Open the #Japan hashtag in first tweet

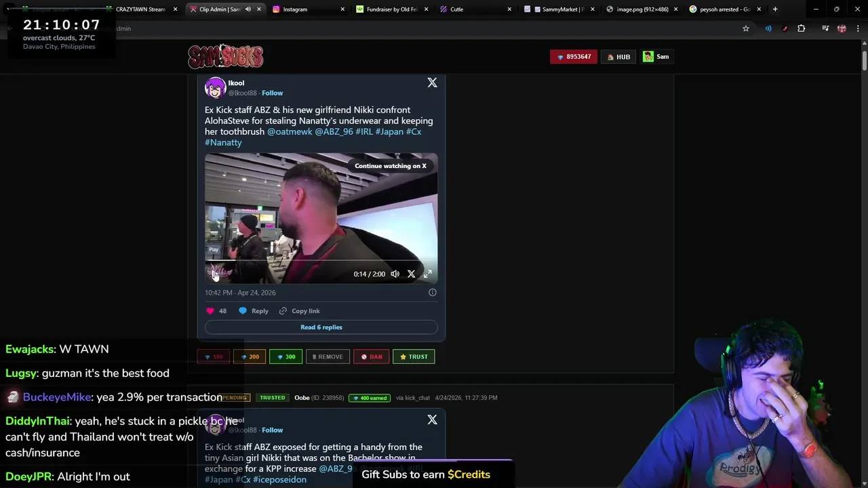click(389, 131)
